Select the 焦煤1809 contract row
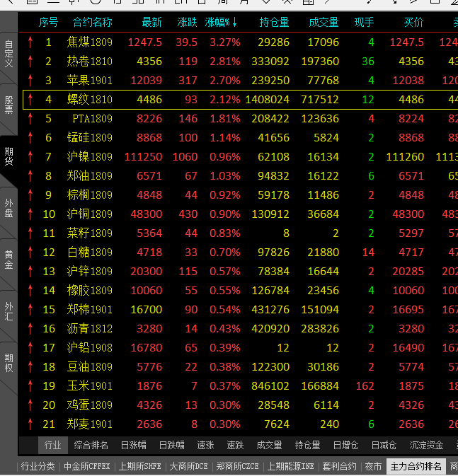 240,42
